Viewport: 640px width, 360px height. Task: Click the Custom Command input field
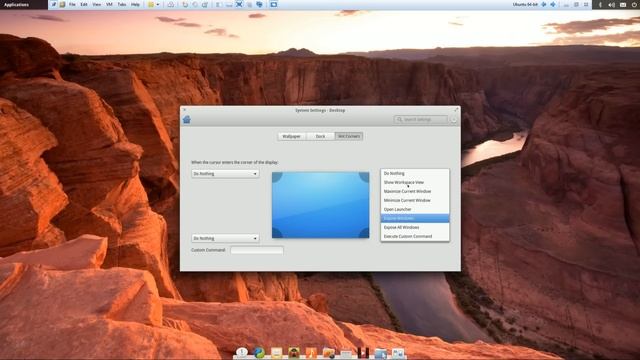pos(257,250)
